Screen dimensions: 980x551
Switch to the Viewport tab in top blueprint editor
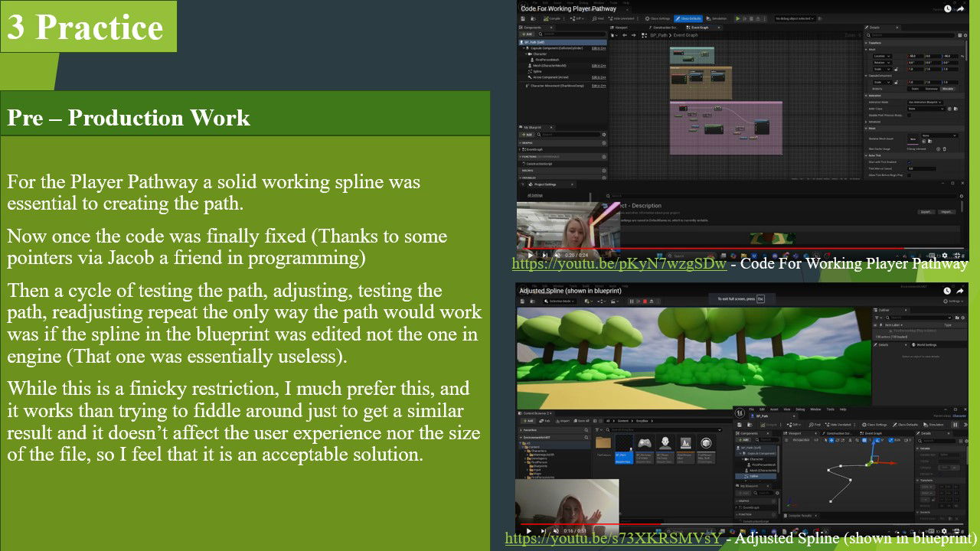[x=620, y=28]
